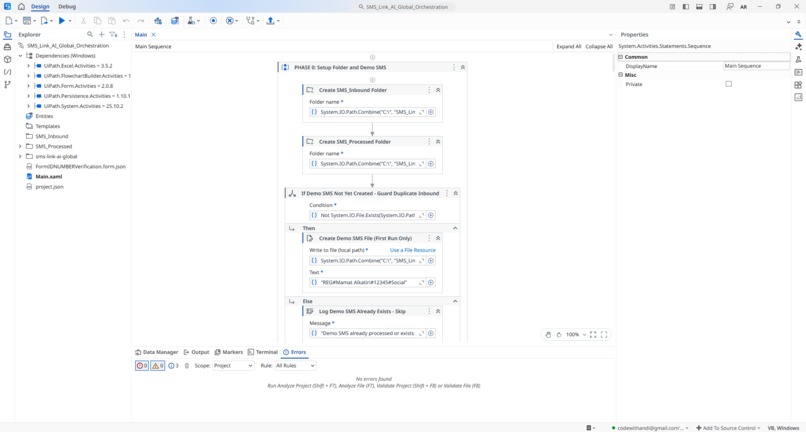Toggle the info messages filter showing 3
This screenshot has height=432, width=806.
(174, 366)
